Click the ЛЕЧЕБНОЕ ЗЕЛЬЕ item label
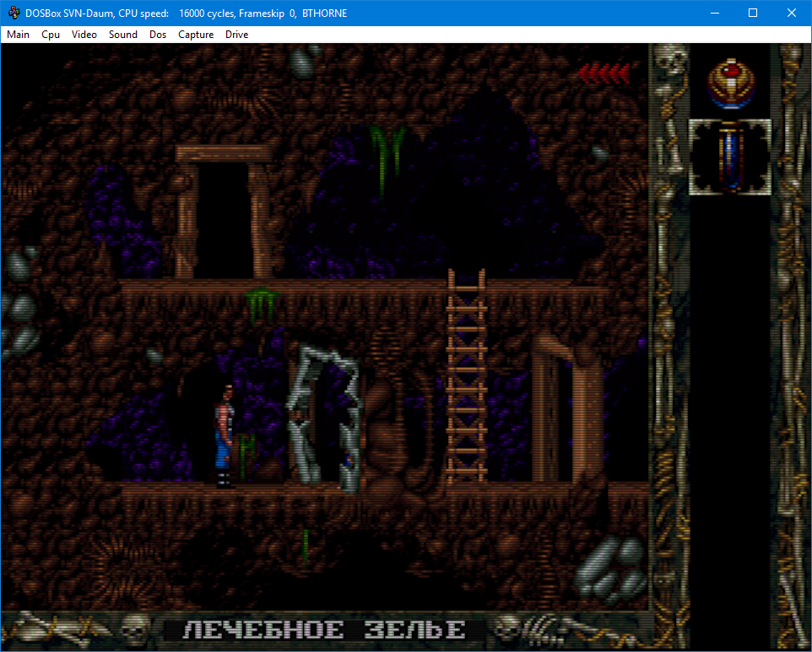 tap(324, 630)
